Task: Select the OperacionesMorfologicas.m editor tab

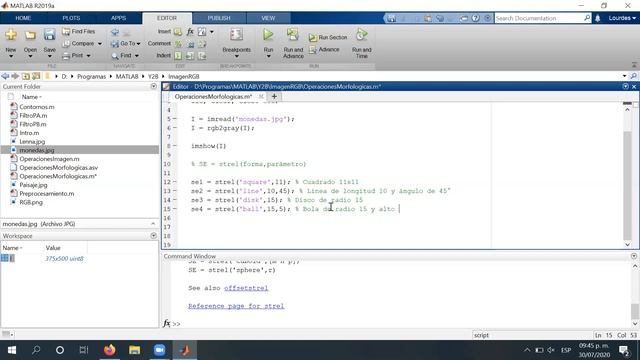Action: click(x=213, y=97)
